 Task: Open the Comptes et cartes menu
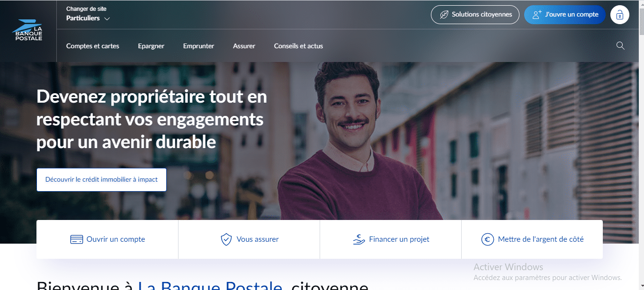pos(93,46)
